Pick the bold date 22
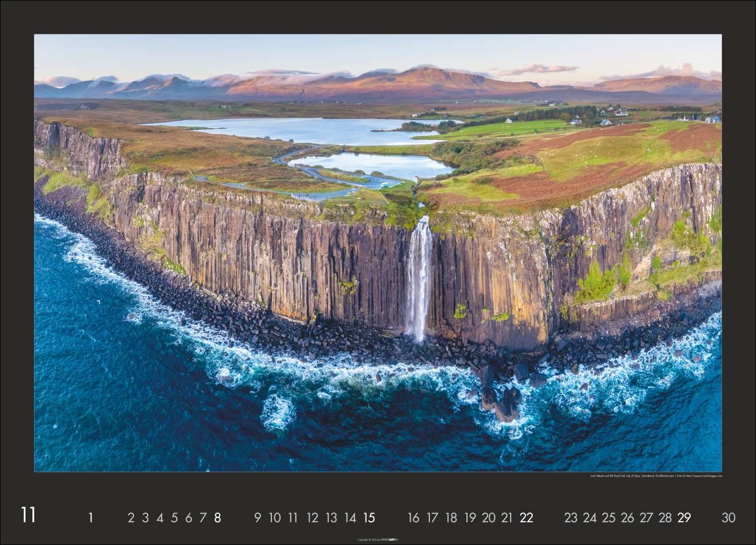The width and height of the screenshot is (756, 545). (526, 517)
